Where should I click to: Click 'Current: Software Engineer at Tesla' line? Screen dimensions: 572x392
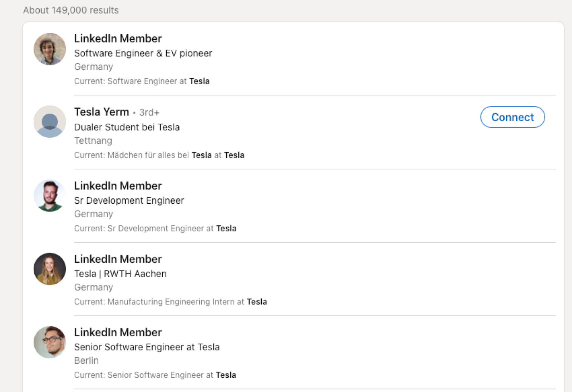[142, 81]
